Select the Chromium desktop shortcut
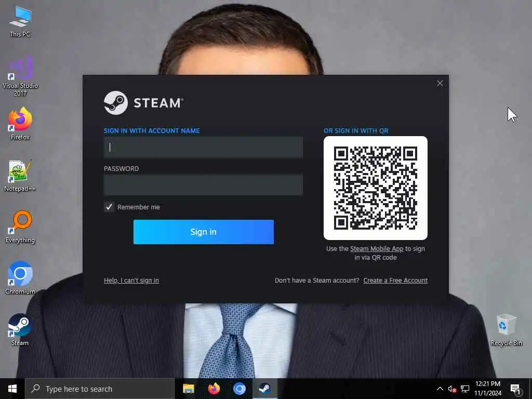 (x=20, y=278)
